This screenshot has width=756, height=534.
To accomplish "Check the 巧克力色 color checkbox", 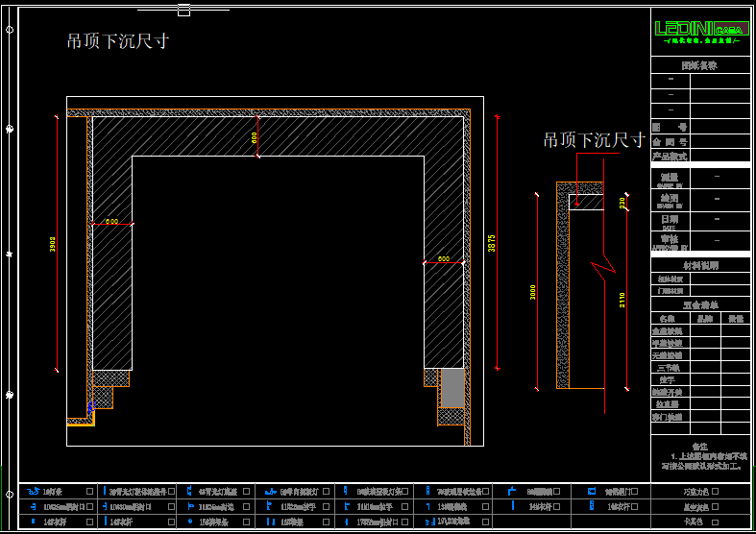I will (x=715, y=491).
